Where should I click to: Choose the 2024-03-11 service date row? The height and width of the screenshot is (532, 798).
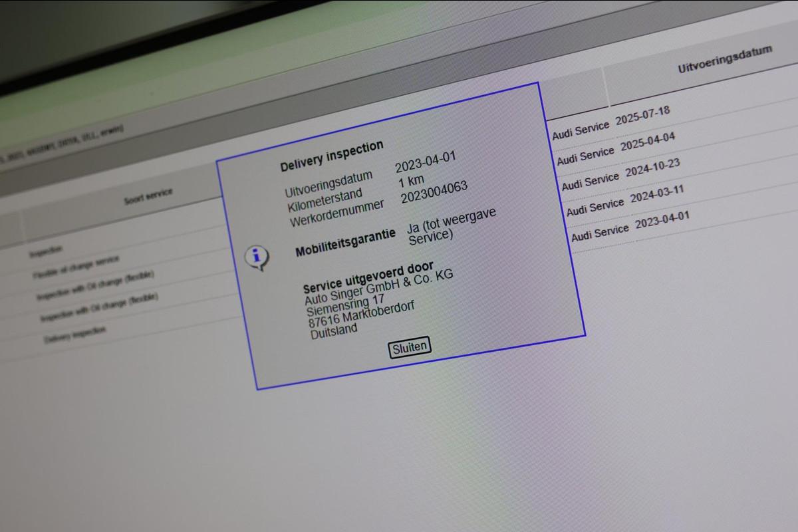click(656, 196)
